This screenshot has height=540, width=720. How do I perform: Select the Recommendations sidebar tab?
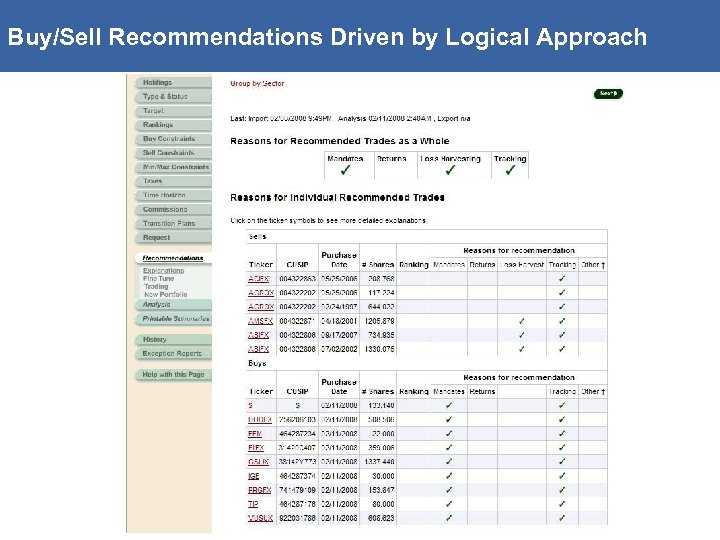[173, 258]
